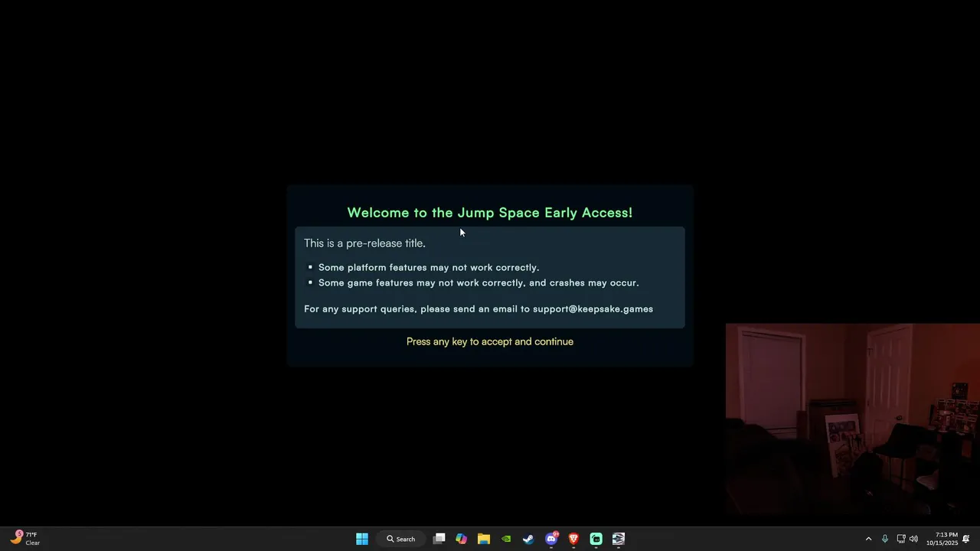Viewport: 980px width, 551px height.
Task: Click the microphone tray icon
Action: point(885,539)
